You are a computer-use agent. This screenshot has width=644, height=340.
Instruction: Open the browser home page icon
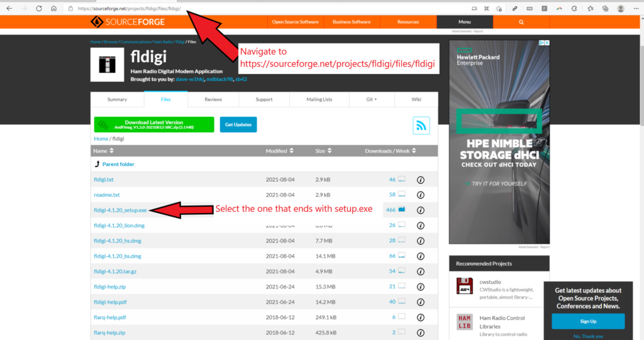coord(54,8)
